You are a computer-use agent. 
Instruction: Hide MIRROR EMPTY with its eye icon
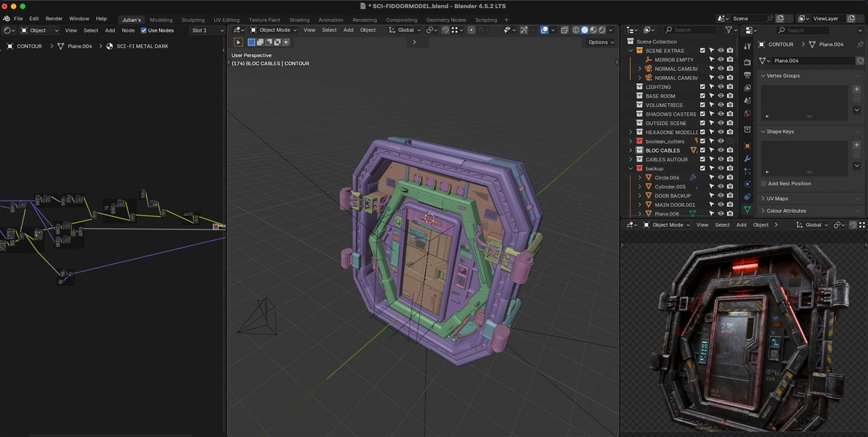(x=721, y=59)
